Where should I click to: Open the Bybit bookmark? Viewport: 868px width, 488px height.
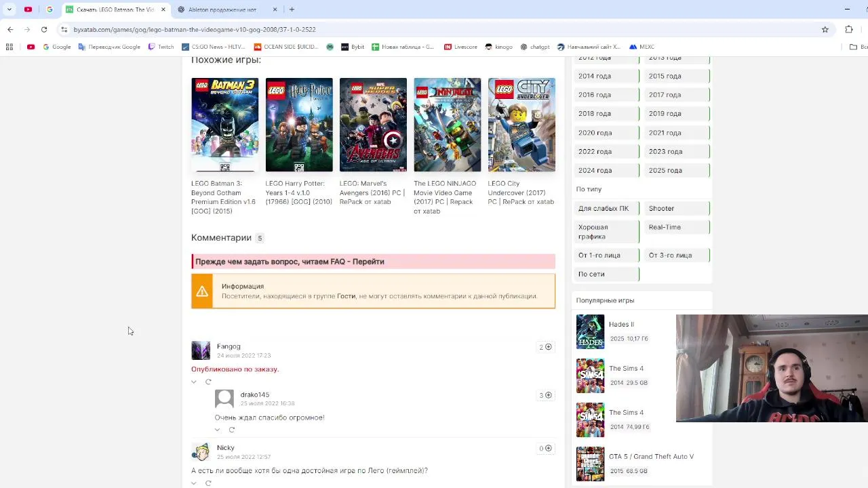(353, 47)
